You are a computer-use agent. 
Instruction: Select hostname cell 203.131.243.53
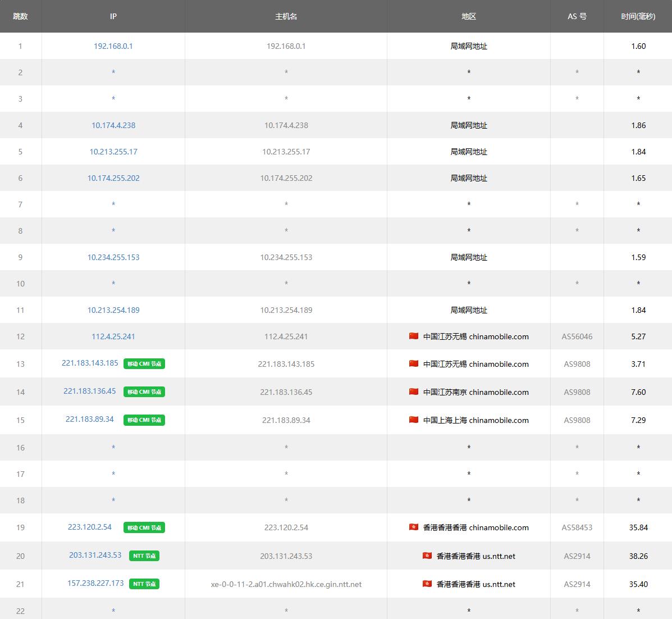(x=286, y=556)
